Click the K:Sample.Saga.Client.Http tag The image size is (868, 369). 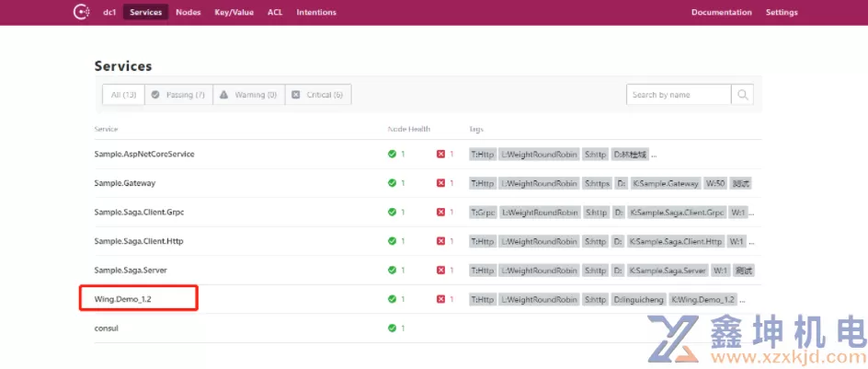pyautogui.click(x=676, y=241)
